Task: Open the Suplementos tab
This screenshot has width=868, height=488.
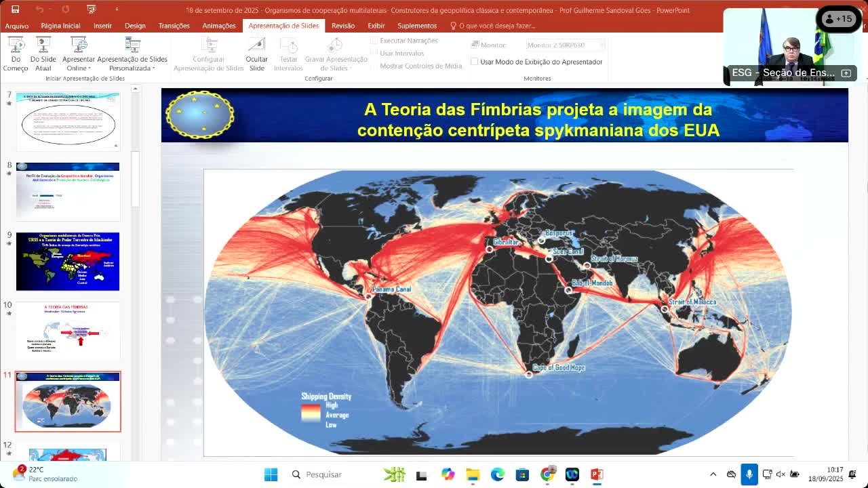Action: [x=417, y=26]
